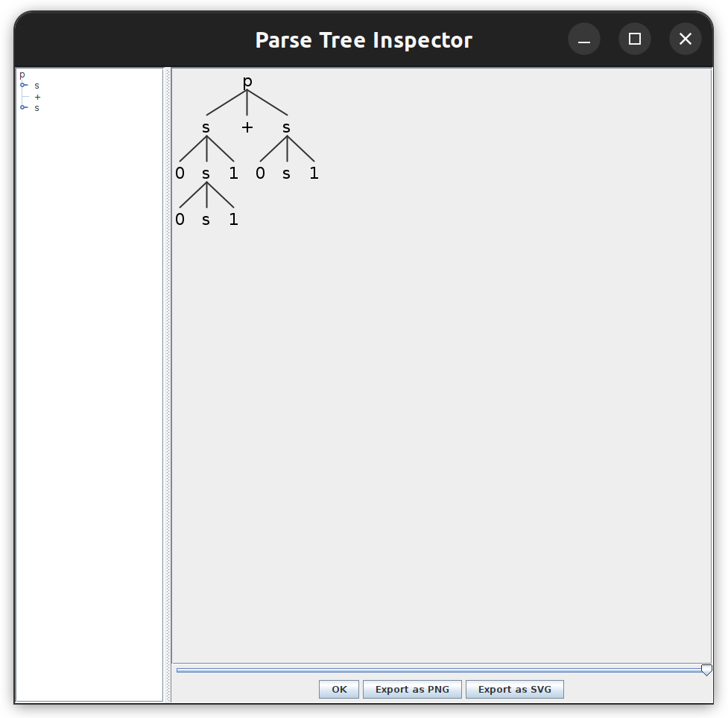The width and height of the screenshot is (728, 718).
Task: Expand the last s node in the tree list
Action: (x=23, y=107)
